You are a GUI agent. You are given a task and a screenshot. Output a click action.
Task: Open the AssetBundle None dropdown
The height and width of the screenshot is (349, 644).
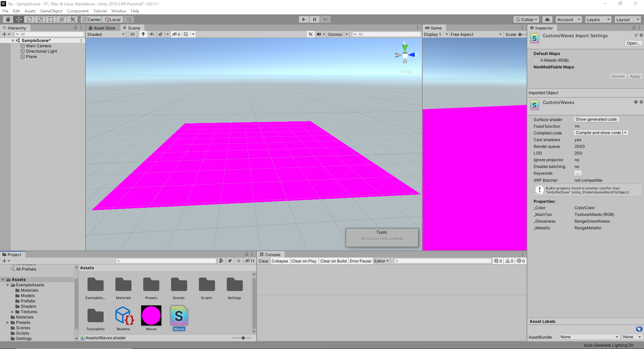click(589, 337)
